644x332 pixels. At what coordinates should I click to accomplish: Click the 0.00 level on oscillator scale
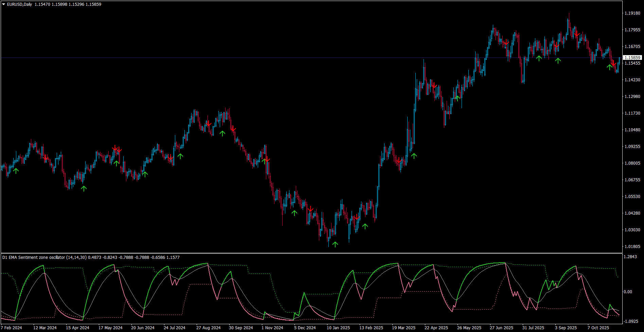pos(628,292)
